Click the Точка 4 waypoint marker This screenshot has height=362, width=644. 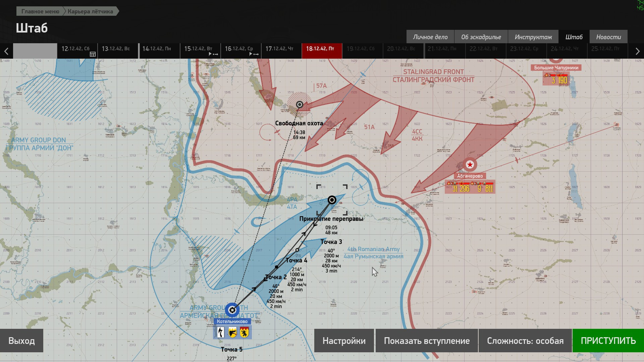(297, 250)
